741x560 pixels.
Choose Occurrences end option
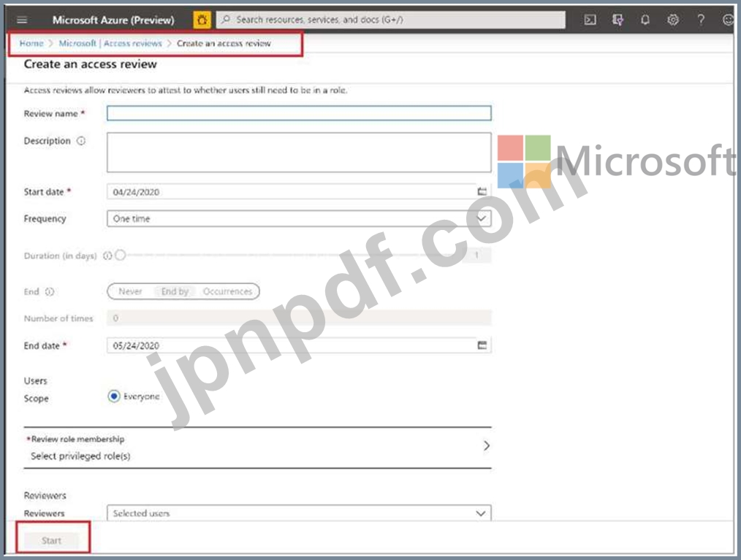(227, 291)
